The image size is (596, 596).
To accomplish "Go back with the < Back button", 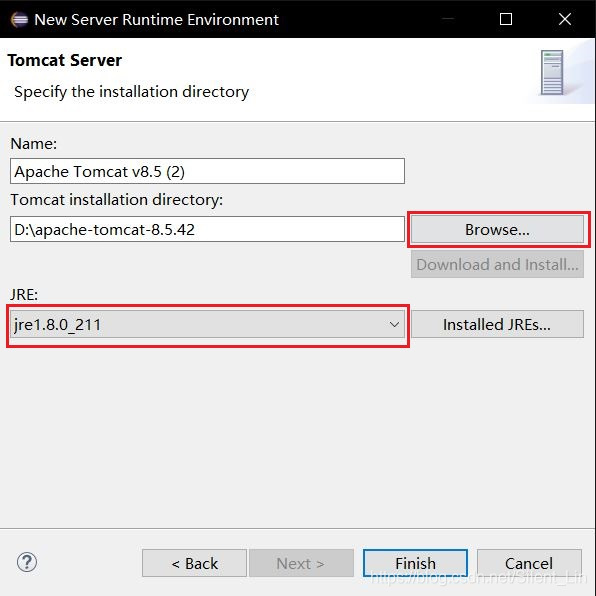I will (195, 563).
